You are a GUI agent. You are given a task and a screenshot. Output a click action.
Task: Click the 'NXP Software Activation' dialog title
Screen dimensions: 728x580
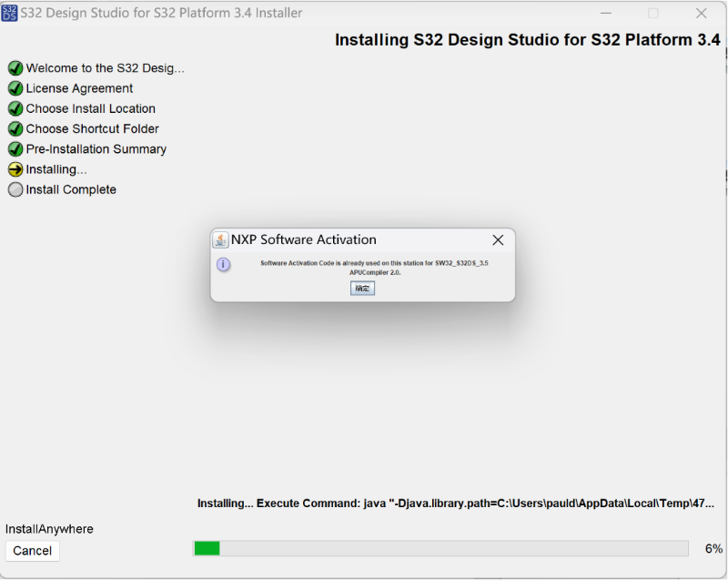pos(304,239)
